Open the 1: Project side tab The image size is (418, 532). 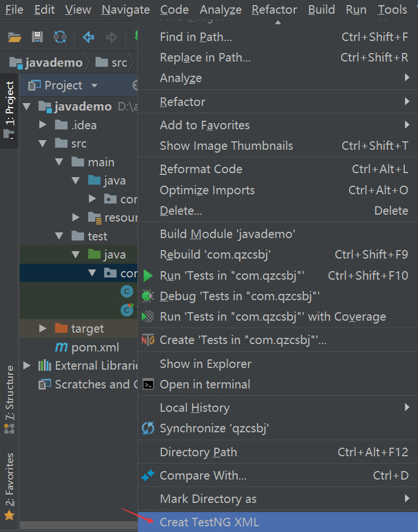pyautogui.click(x=9, y=111)
